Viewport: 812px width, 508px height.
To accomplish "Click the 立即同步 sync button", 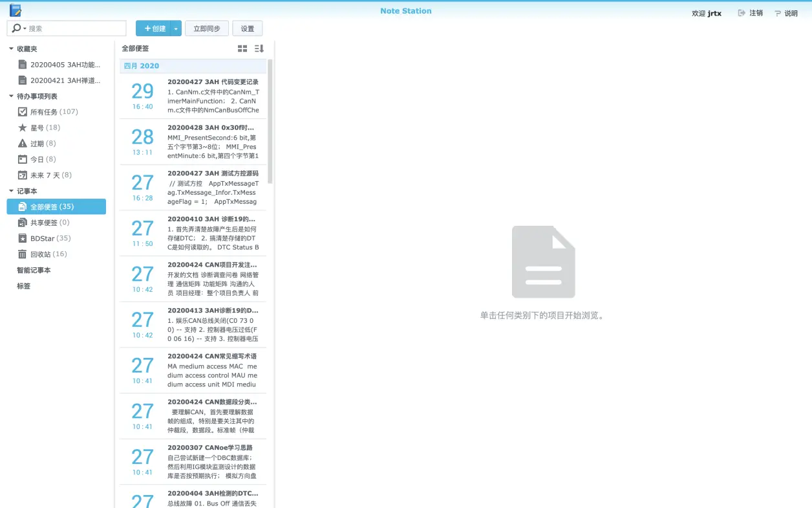I will click(206, 28).
